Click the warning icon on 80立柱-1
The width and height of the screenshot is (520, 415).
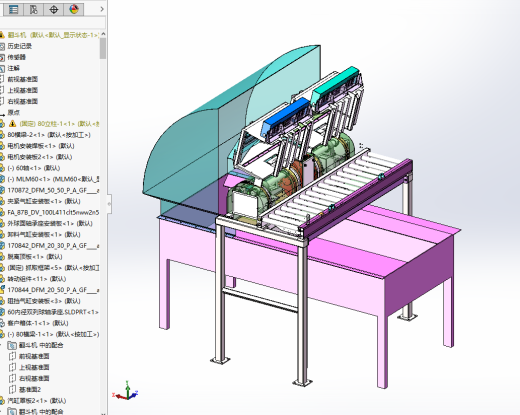pos(12,124)
